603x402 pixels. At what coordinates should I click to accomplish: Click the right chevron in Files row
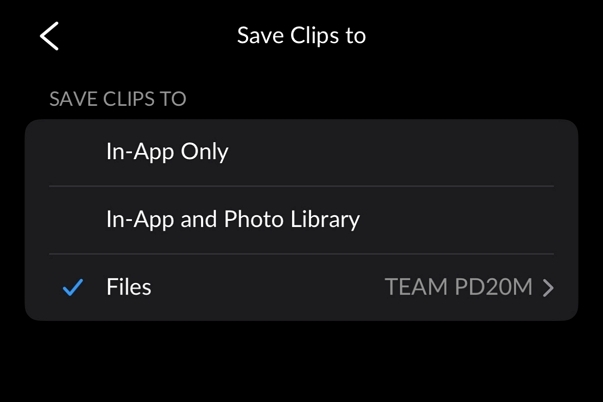pyautogui.click(x=548, y=288)
